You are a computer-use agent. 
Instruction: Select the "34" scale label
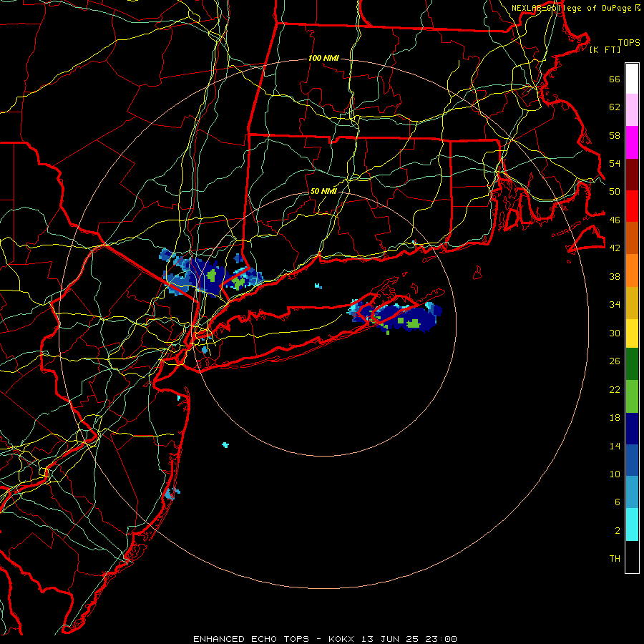[615, 305]
